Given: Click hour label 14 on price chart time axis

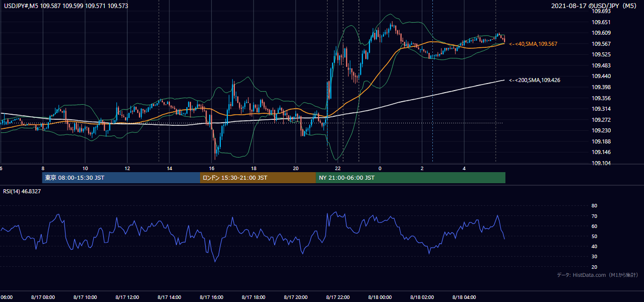Looking at the screenshot, I should click(169, 169).
